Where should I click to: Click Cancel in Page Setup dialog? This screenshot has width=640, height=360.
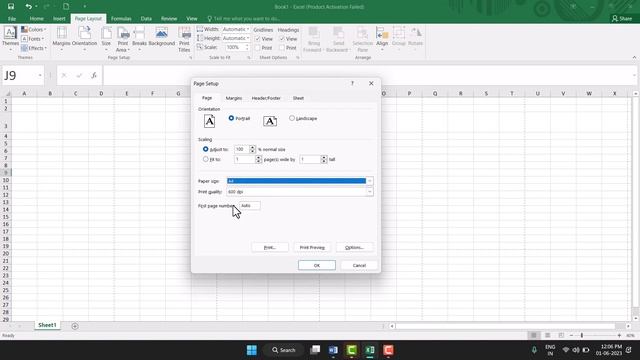point(359,265)
